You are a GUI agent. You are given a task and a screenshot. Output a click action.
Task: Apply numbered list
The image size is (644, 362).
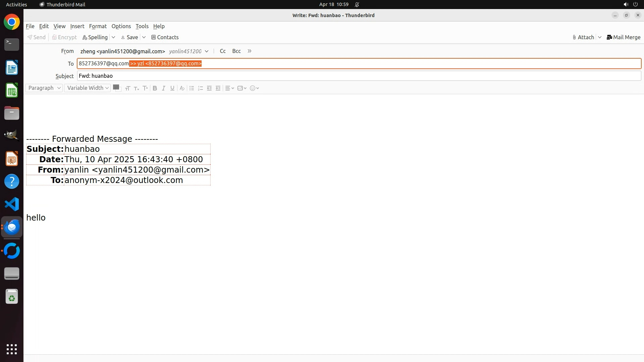pos(200,88)
